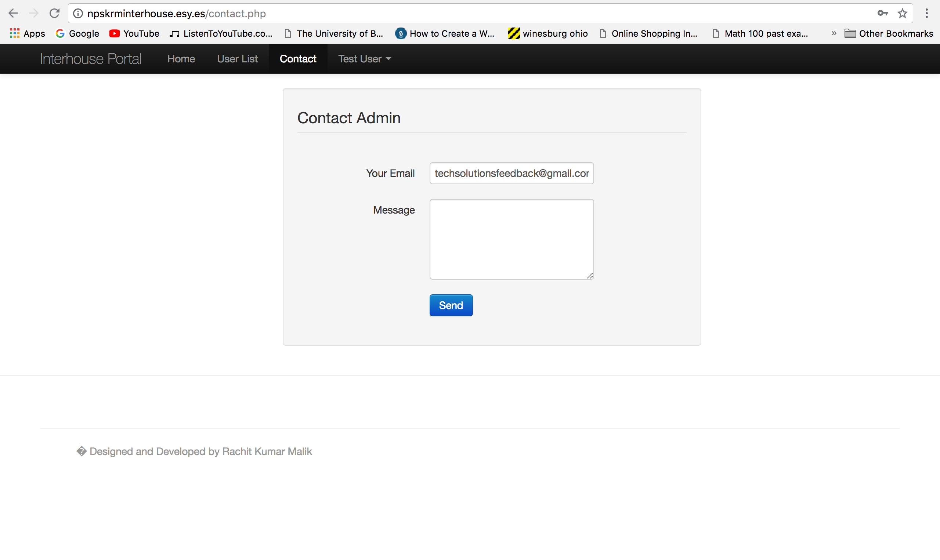
Task: Open the YouTube bookmark
Action: coord(134,34)
